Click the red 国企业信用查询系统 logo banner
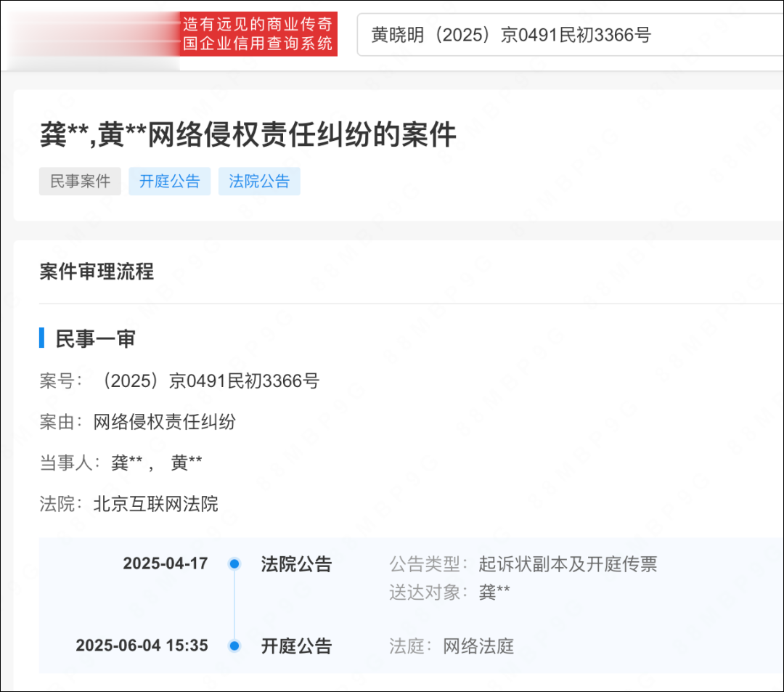Viewport: 784px width, 692px height. (258, 33)
